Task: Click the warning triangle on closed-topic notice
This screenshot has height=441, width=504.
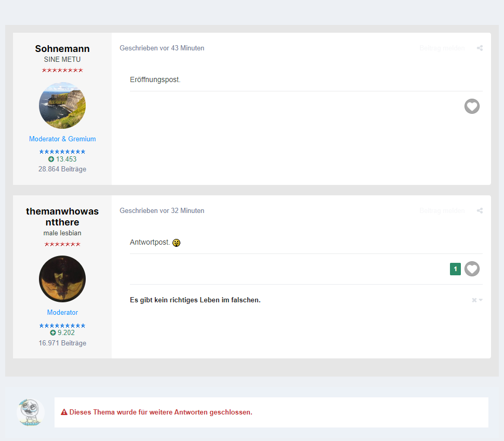Action: click(64, 412)
